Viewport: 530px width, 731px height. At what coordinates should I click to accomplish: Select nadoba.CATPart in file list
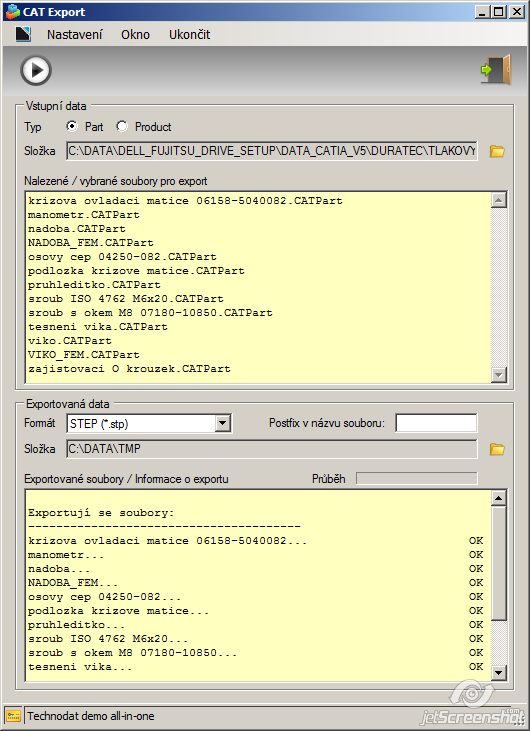pyautogui.click(x=76, y=229)
